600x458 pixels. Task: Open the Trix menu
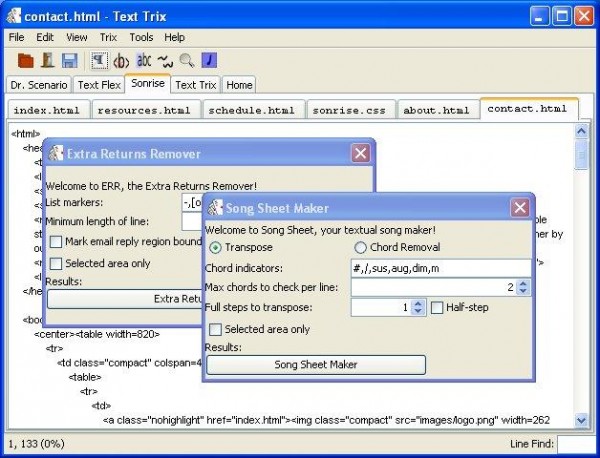pos(108,37)
